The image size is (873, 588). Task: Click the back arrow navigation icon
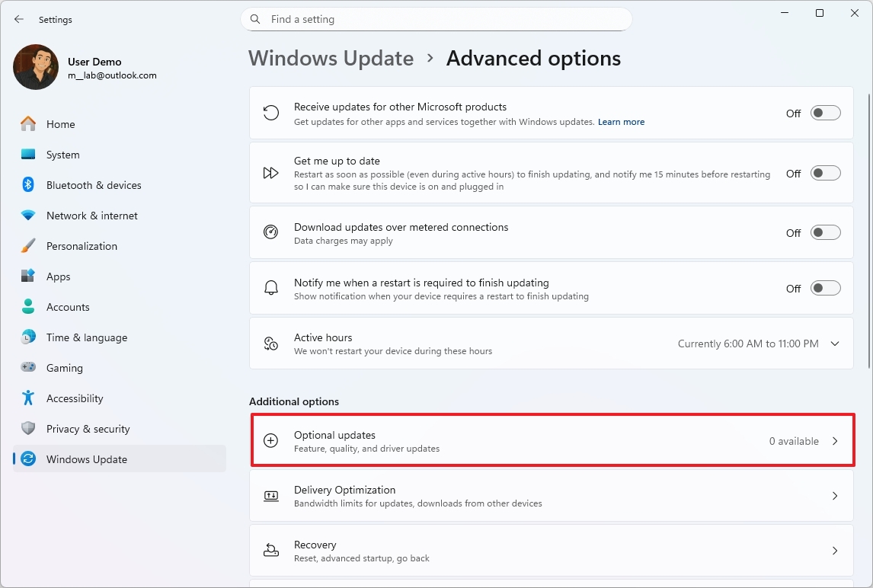pyautogui.click(x=18, y=19)
